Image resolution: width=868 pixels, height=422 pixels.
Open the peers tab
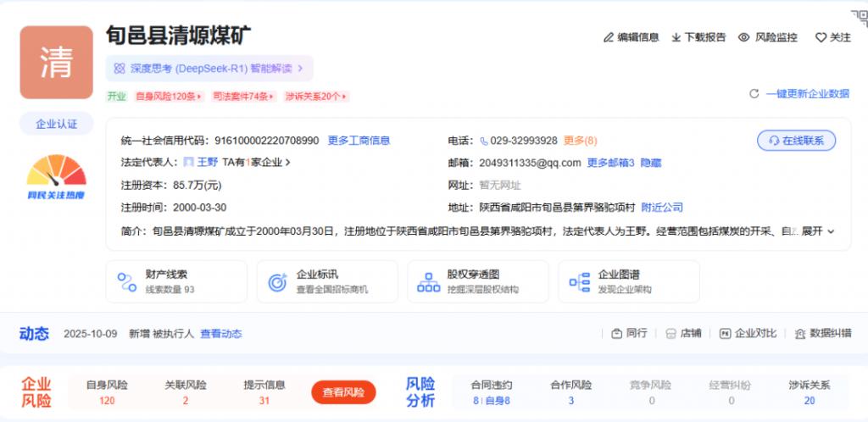(628, 333)
